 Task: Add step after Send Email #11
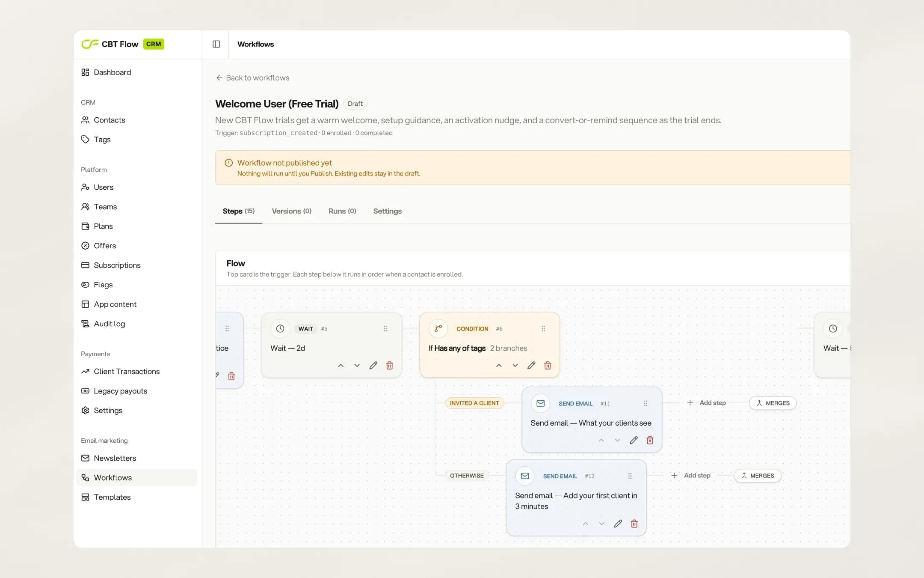pyautogui.click(x=706, y=403)
